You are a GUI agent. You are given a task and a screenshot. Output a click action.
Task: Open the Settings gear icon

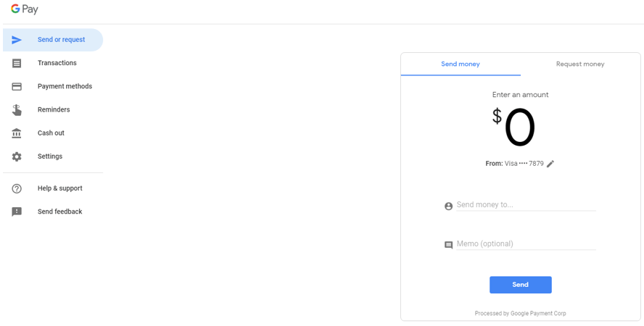click(17, 156)
